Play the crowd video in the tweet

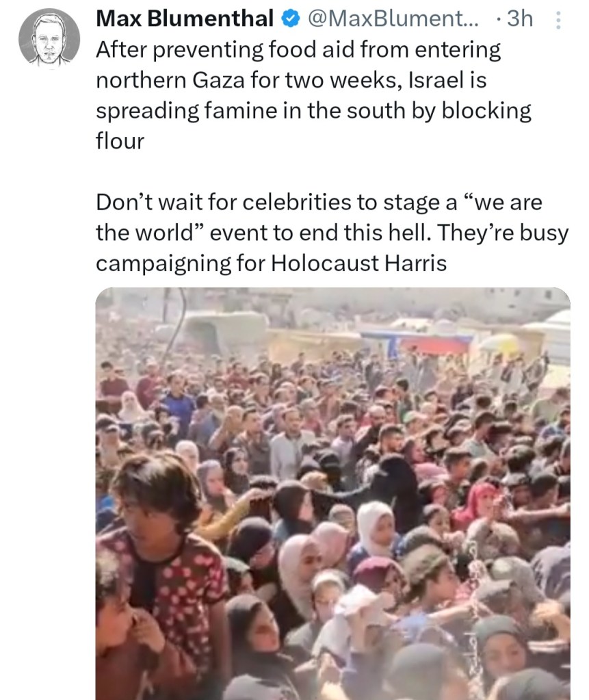pyautogui.click(x=332, y=493)
